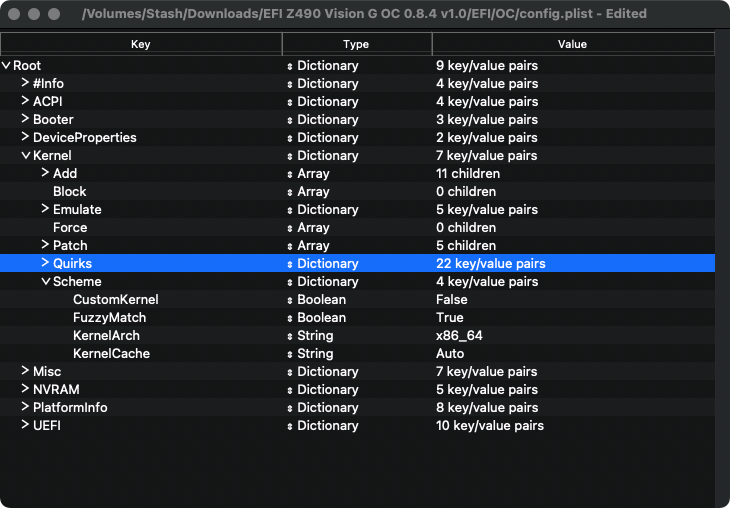Expand the PlatformInfo dictionary
Viewport: 730px width, 508px height.
tap(25, 407)
